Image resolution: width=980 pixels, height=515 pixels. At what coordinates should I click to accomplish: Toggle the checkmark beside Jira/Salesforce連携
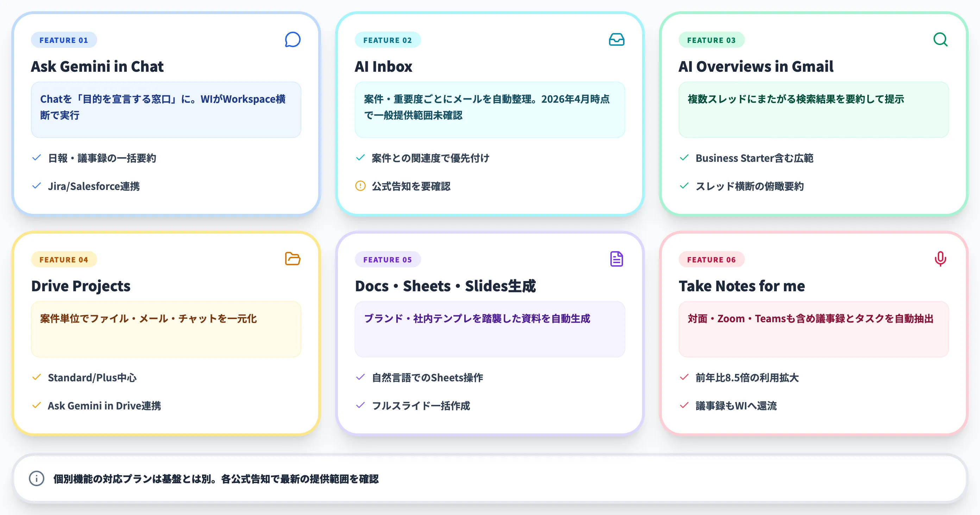point(37,186)
